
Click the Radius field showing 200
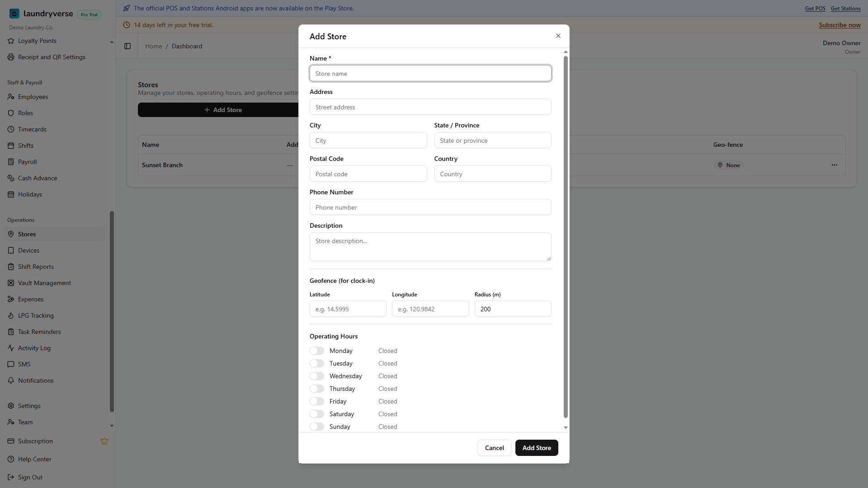513,309
